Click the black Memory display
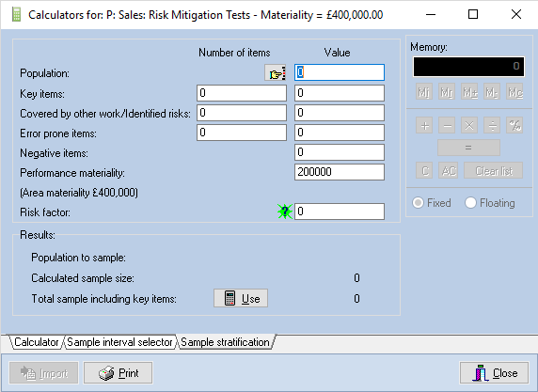This screenshot has height=392, width=538. pos(468,67)
